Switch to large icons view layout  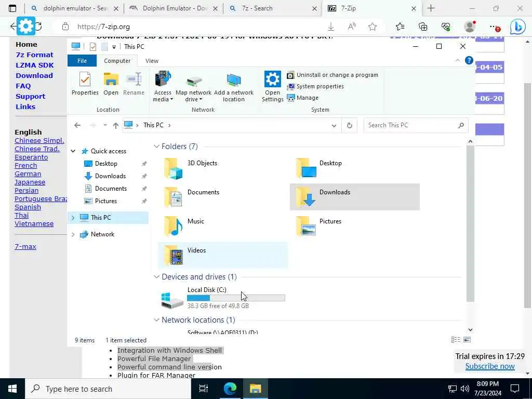(467, 340)
